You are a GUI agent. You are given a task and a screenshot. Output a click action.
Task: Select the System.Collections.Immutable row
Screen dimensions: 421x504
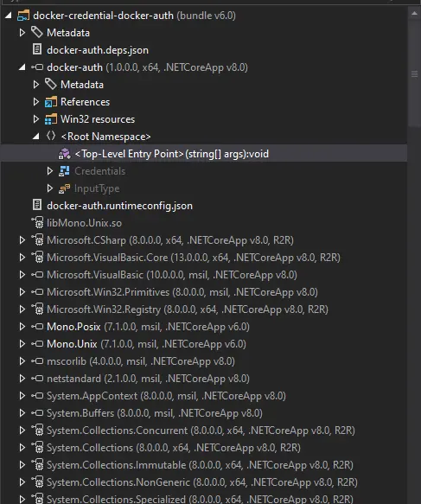[200, 465]
